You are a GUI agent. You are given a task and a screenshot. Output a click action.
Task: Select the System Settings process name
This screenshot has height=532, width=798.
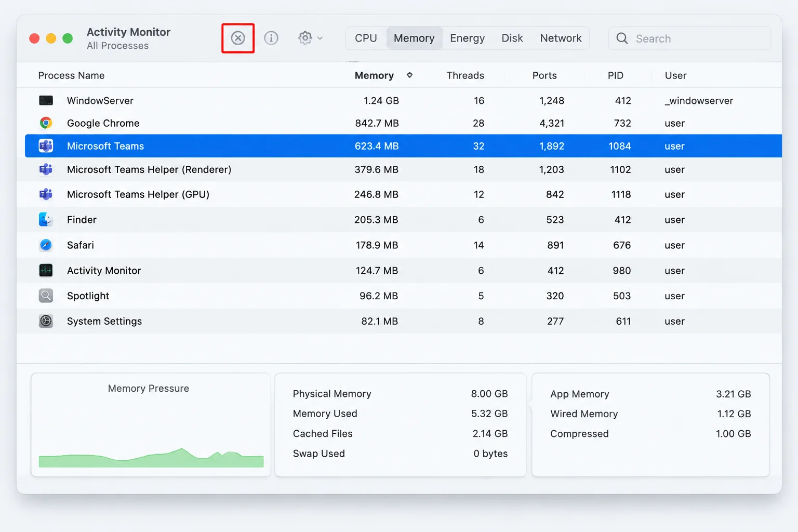104,322
